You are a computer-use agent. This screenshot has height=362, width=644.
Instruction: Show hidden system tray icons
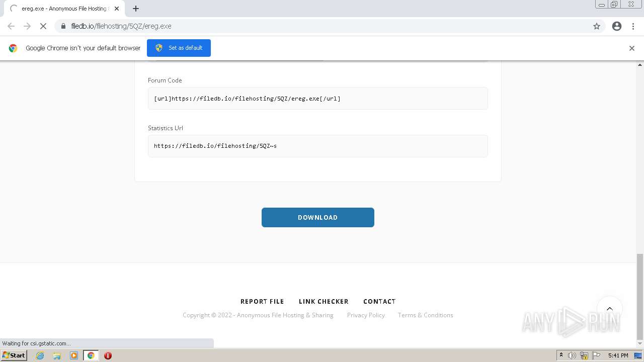pos(561,355)
